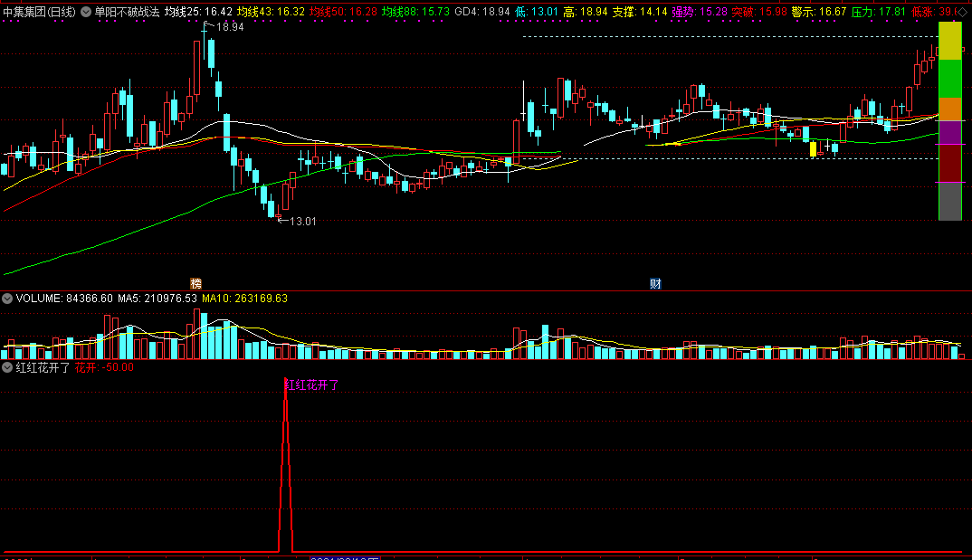This screenshot has width=972, height=560.
Task: Click the gray segment of the level bar
Action: tap(949, 202)
